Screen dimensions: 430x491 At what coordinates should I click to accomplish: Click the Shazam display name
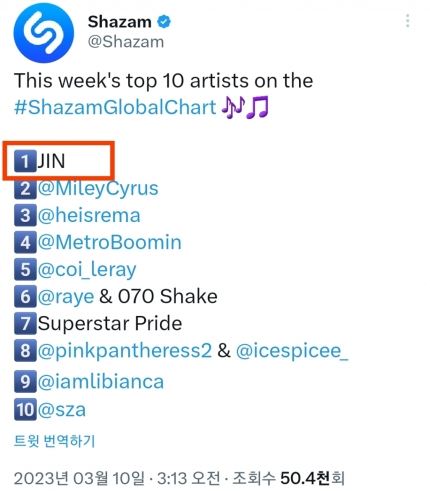pos(120,22)
